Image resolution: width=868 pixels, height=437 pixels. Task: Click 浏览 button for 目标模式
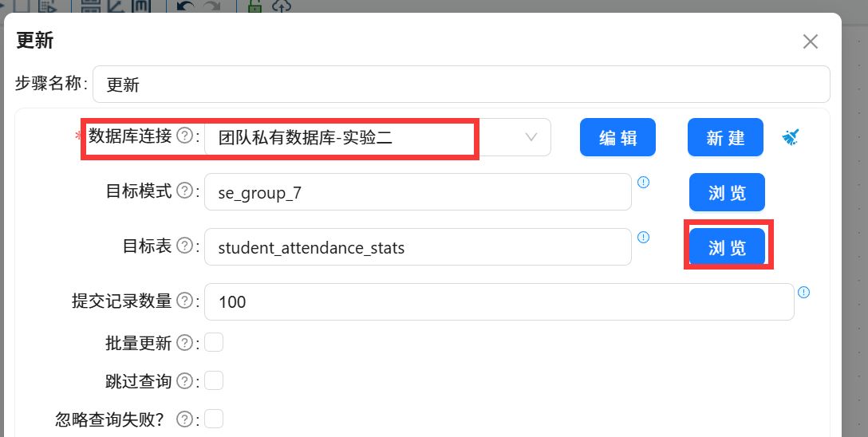[x=727, y=192]
